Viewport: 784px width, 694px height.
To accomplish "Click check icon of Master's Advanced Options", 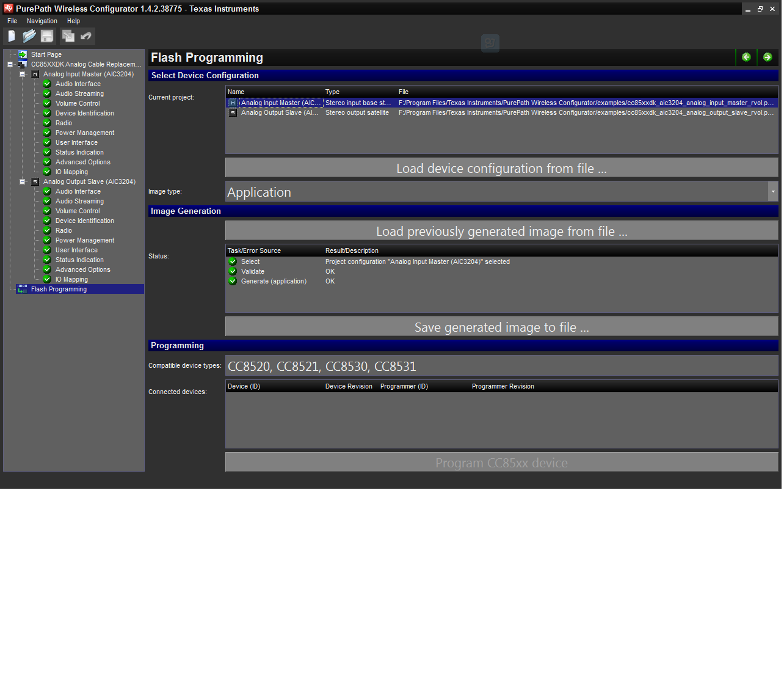I will [x=47, y=162].
